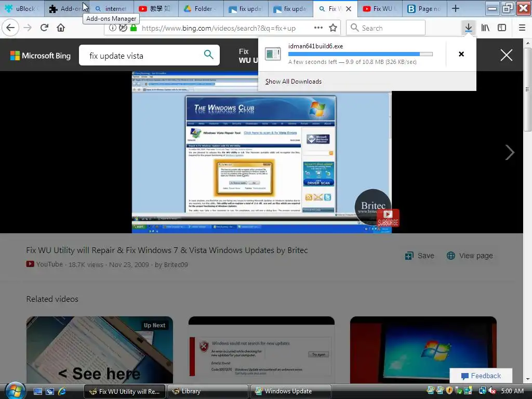Open the Windows Start orb
The image size is (532, 399).
(15, 390)
